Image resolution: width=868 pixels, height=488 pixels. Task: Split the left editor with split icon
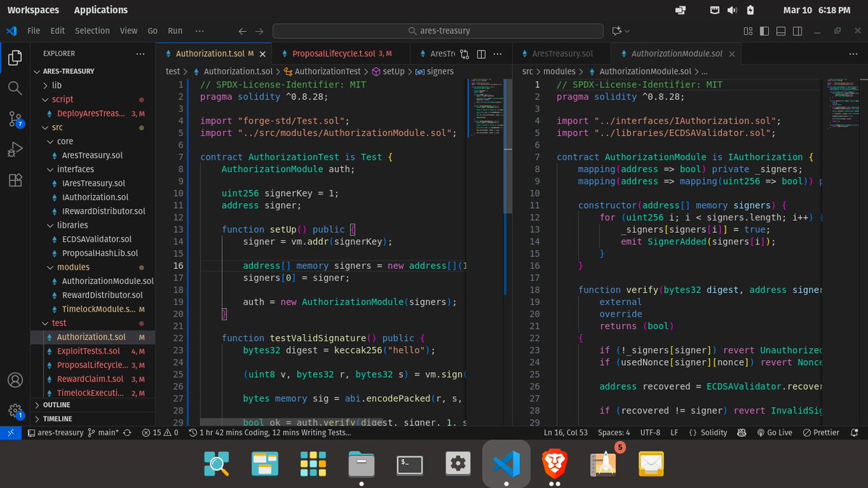point(481,54)
